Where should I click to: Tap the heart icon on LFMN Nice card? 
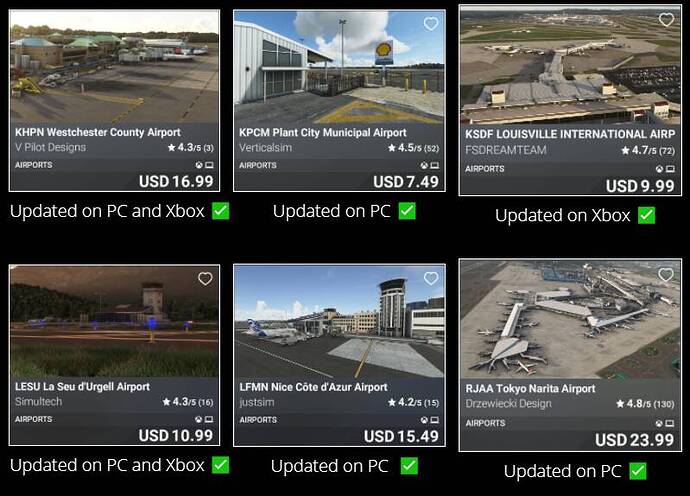click(x=431, y=278)
